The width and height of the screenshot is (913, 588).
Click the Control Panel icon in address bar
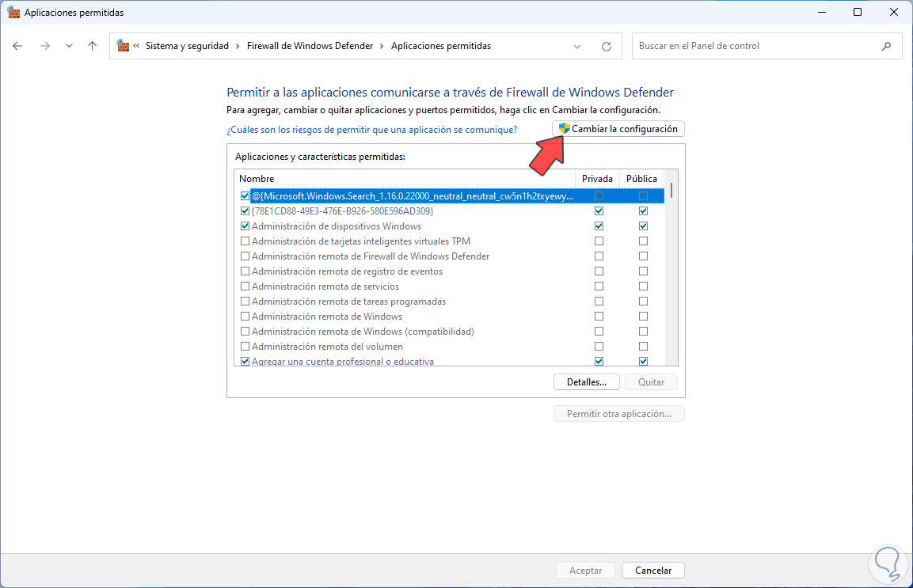(x=123, y=45)
